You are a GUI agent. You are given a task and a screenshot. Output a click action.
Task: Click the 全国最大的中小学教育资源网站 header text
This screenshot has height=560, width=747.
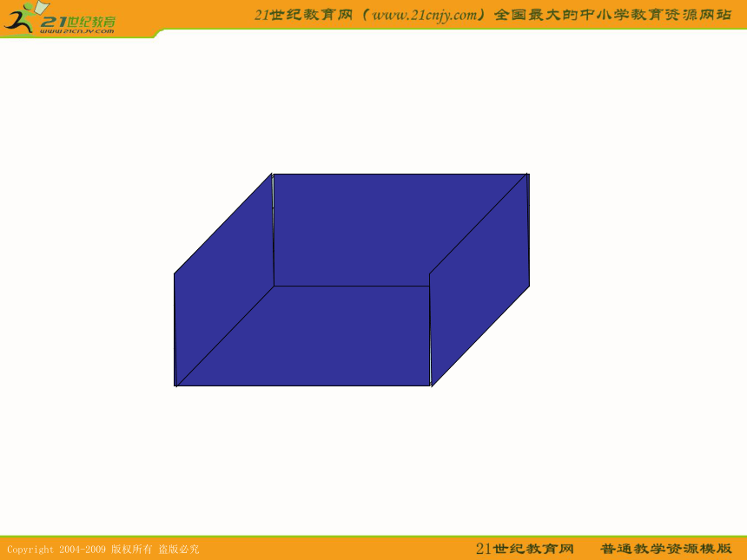tap(612, 15)
